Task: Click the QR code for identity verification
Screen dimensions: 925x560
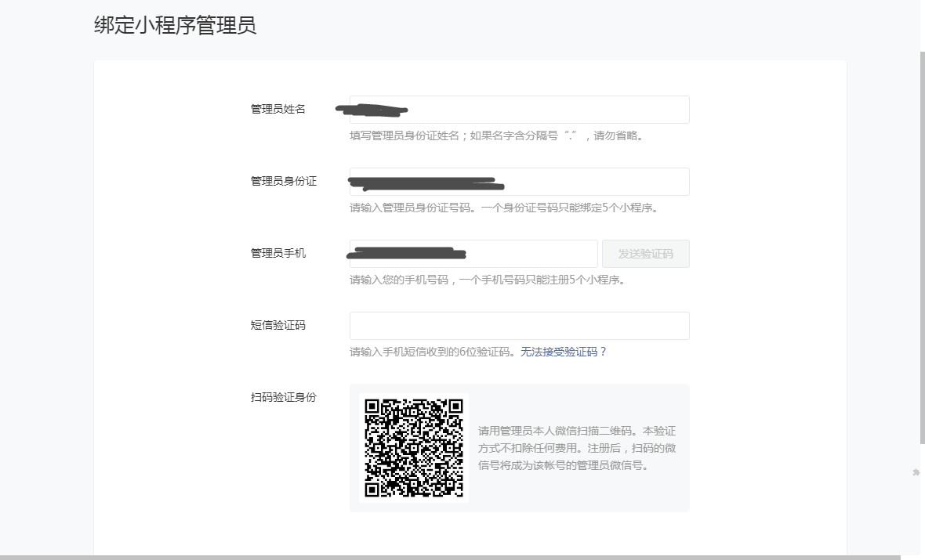Action: (414, 448)
